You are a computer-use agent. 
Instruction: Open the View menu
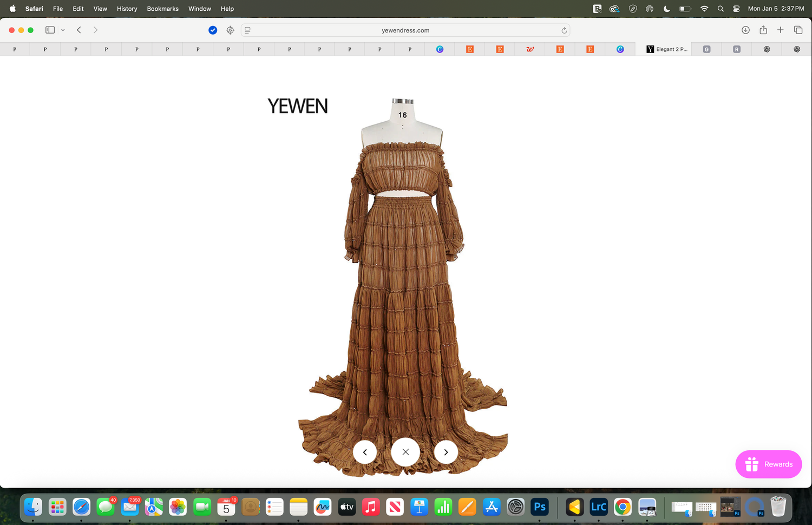click(x=100, y=9)
